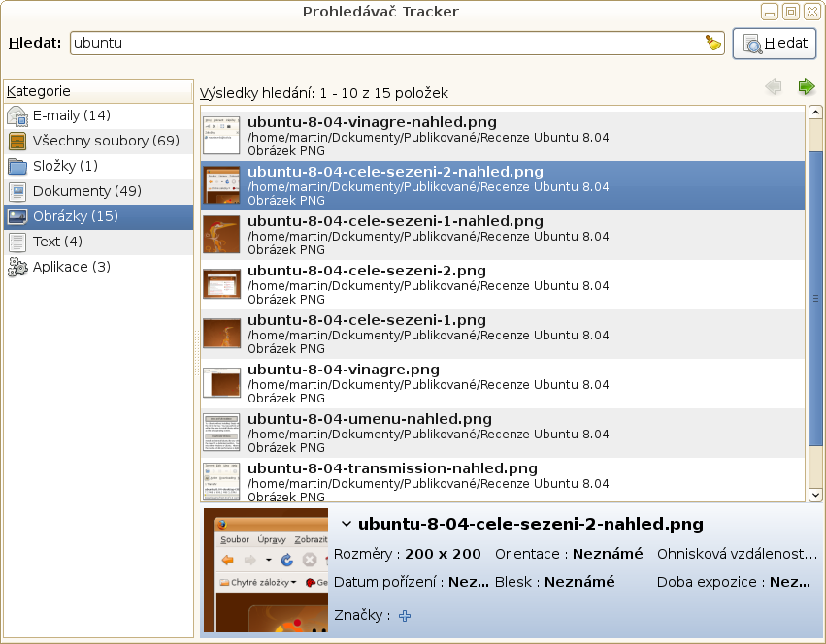This screenshot has width=826, height=644.
Task: Select result ubuntu-8-04-cele-sezeni-1.png
Action: 503,335
